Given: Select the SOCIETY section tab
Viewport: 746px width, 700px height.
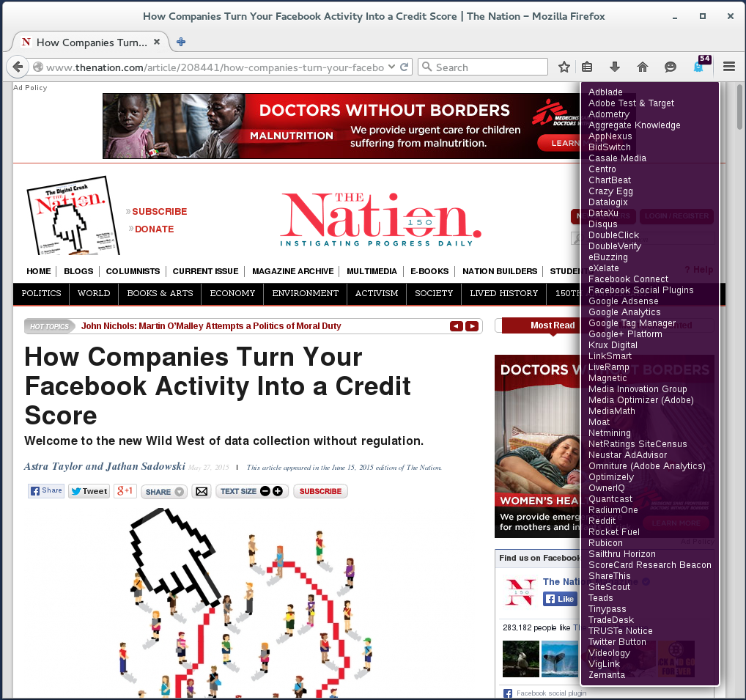Looking at the screenshot, I should (434, 293).
